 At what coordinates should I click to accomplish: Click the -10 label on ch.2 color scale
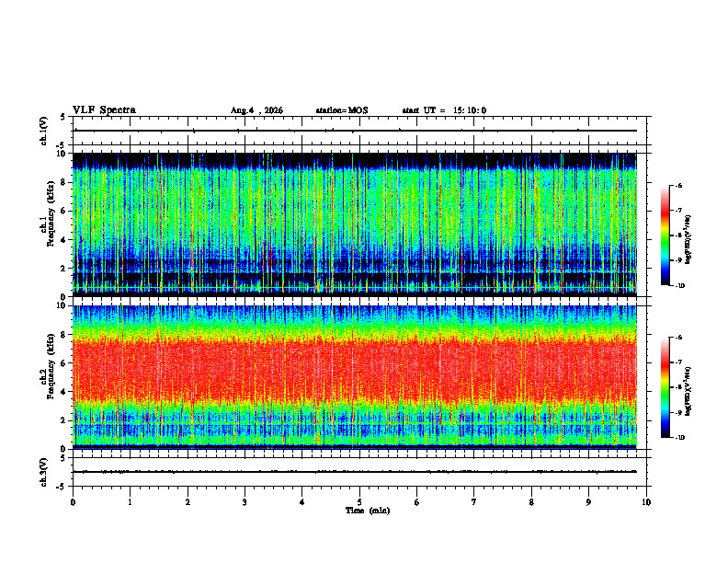pyautogui.click(x=679, y=438)
